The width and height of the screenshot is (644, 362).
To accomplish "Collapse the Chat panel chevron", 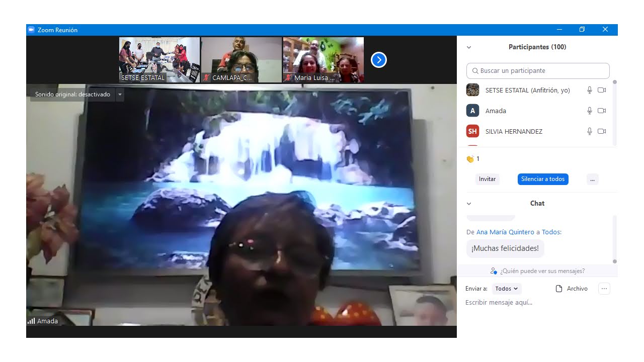I will coord(469,204).
